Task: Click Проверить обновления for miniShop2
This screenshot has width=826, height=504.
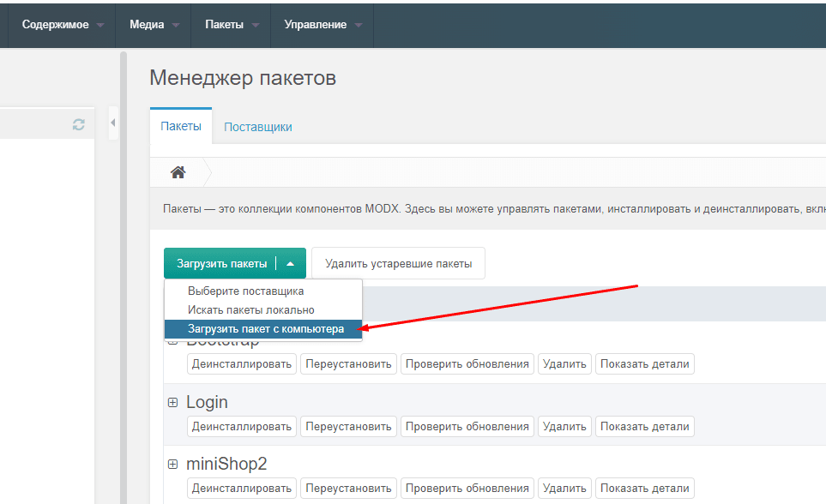Action: click(x=467, y=489)
